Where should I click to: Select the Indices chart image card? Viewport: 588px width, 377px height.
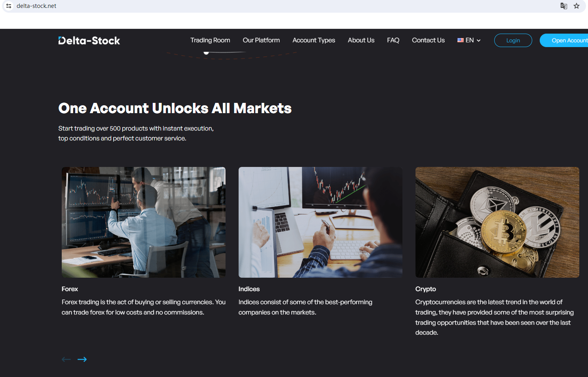tap(321, 222)
